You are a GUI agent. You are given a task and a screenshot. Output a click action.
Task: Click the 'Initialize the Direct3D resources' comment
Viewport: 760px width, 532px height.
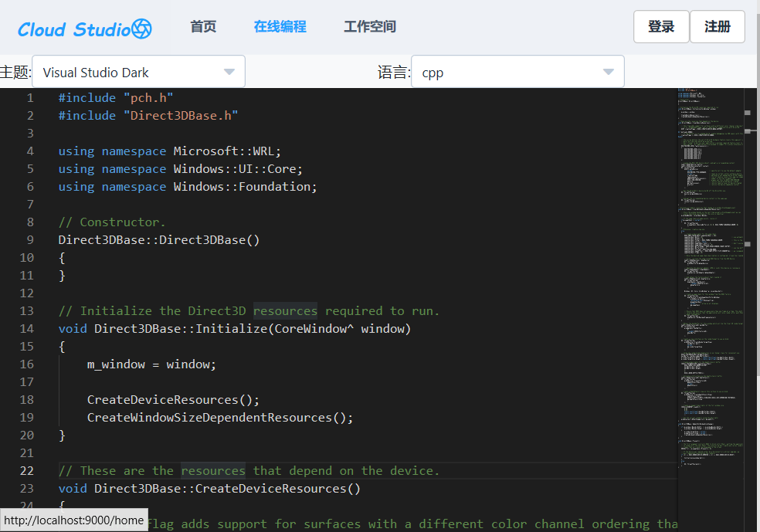point(249,310)
